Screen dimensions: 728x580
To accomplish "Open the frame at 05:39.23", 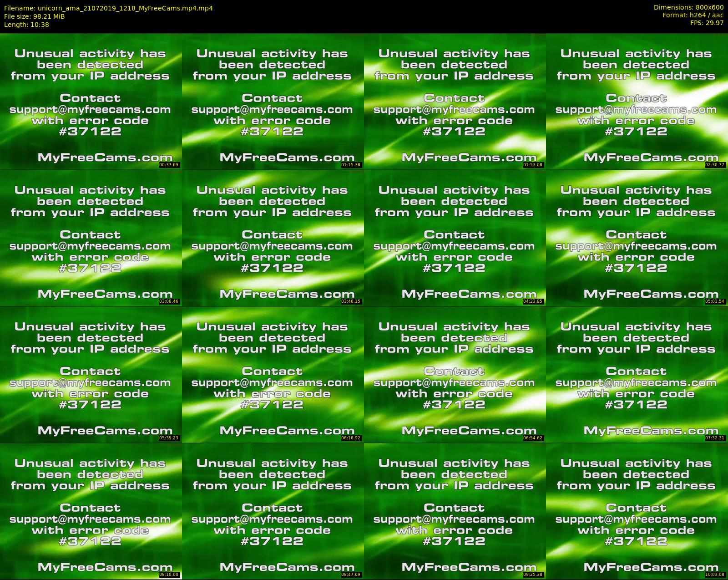I will tap(91, 375).
